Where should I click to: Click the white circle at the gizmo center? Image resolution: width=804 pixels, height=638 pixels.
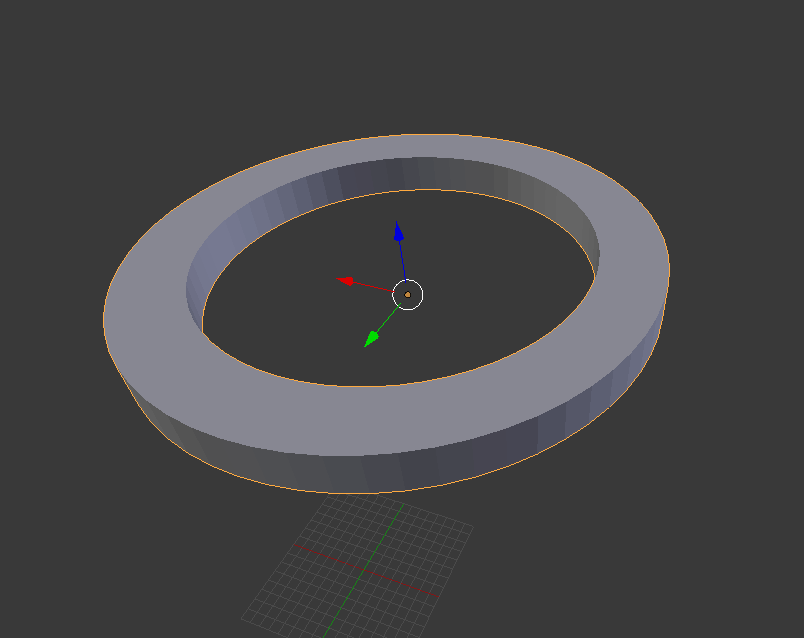tap(408, 295)
